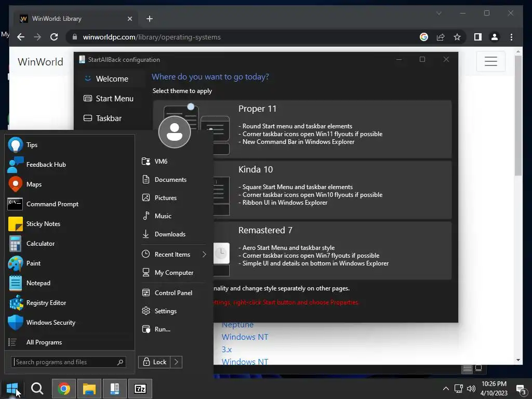
Task: Click the taskbar clock showing 10:26 PM
Action: click(x=494, y=389)
